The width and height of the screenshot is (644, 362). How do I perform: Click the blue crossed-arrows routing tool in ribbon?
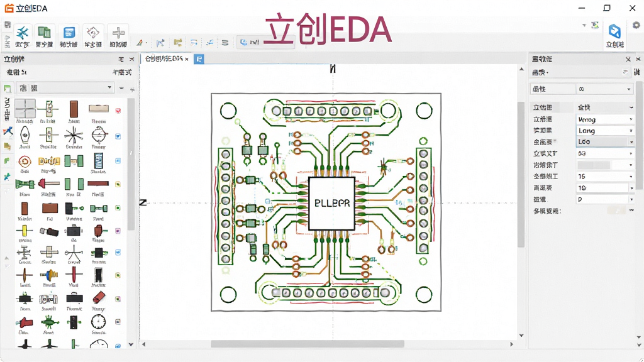pos(22,33)
